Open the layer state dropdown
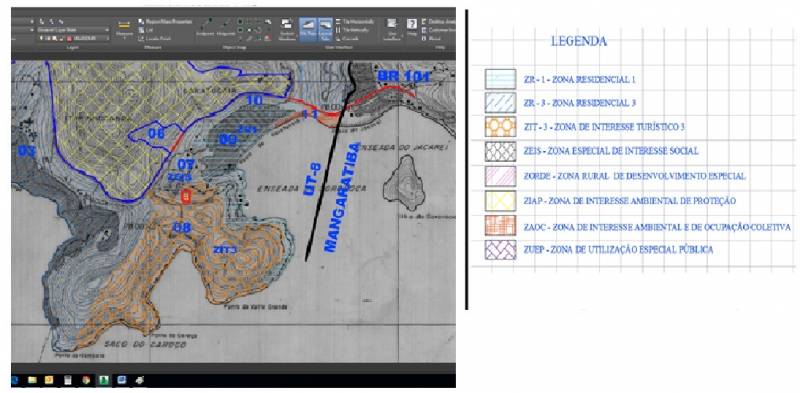This screenshot has height=393, width=800. tap(74, 30)
